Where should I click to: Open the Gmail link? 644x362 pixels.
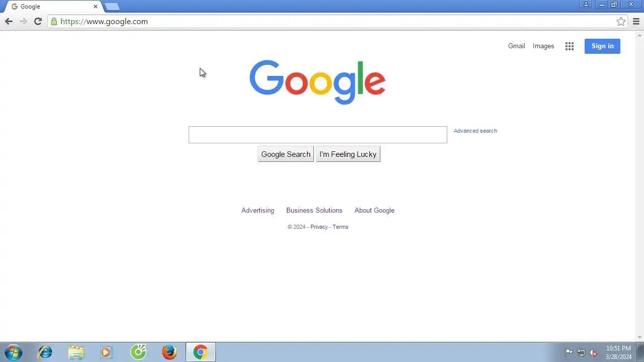[516, 46]
